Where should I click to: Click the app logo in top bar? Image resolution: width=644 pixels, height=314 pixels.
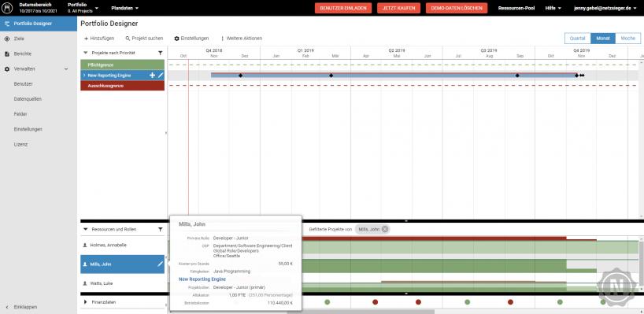click(x=7, y=8)
